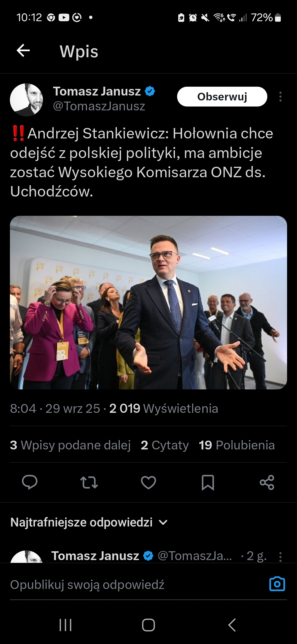
Task: Tap the repost arrows icon
Action: pyautogui.click(x=89, y=482)
